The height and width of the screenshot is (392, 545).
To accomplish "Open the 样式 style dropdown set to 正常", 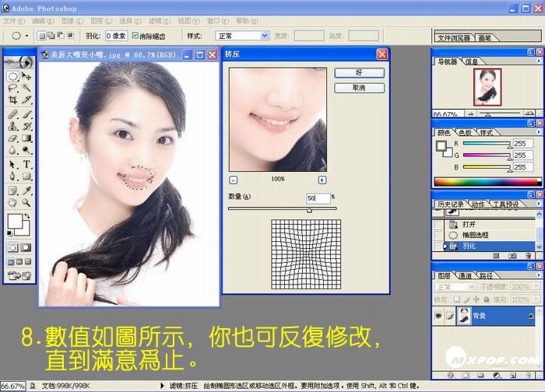I will click(x=242, y=36).
